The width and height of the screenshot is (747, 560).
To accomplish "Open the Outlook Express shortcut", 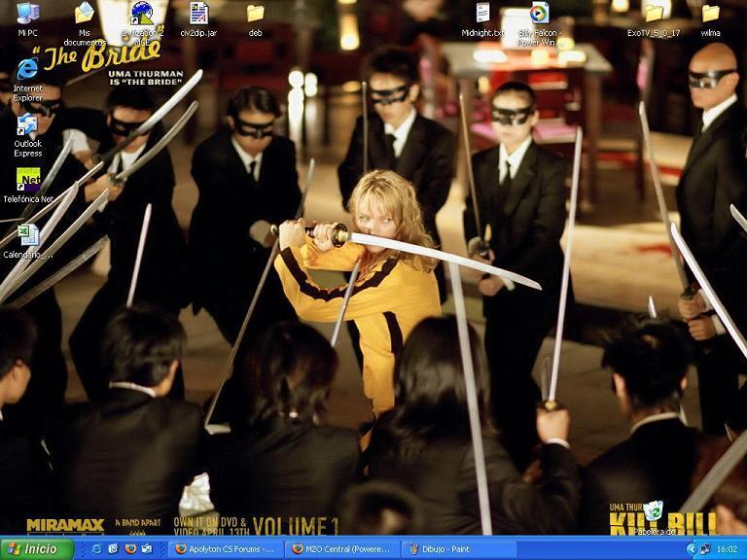I will pos(27,126).
